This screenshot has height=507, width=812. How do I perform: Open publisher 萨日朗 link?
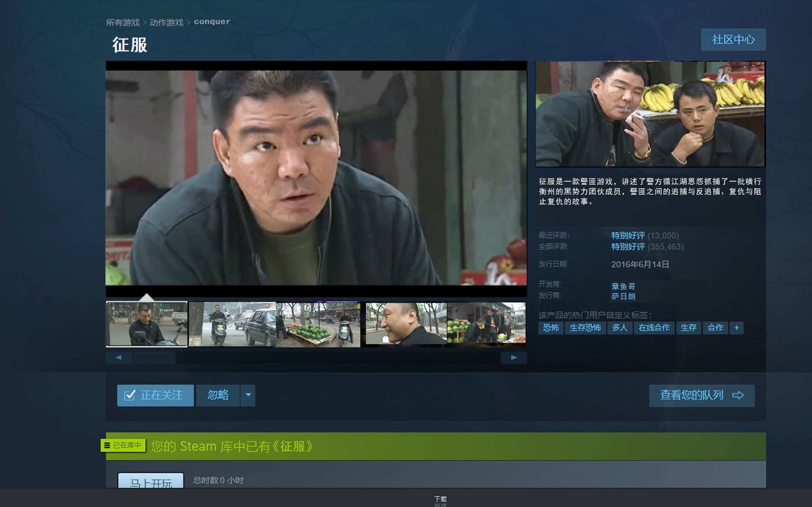[x=623, y=296]
